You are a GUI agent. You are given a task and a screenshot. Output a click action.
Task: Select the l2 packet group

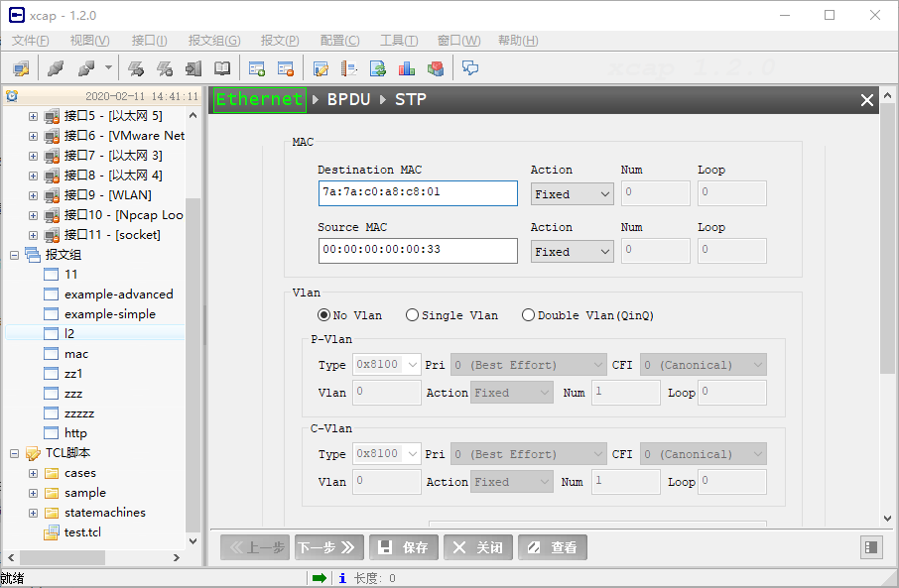point(69,334)
